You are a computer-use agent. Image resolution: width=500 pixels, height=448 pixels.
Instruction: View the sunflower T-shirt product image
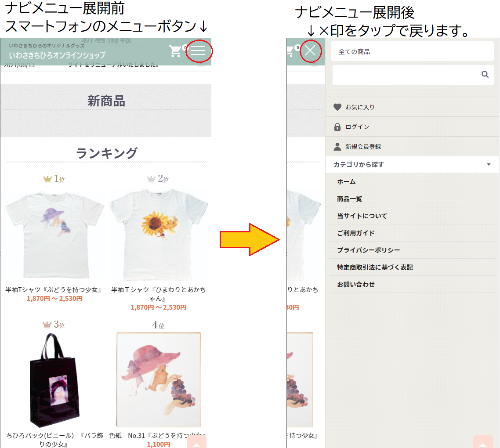(159, 235)
